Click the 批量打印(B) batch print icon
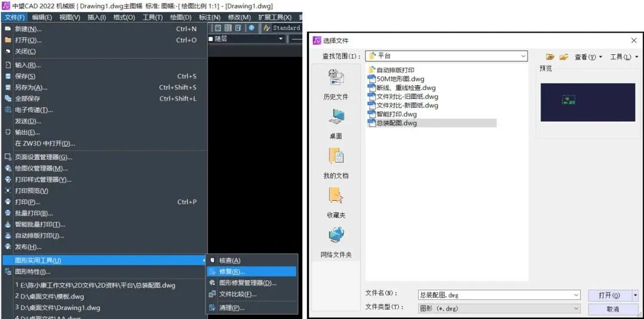The height and width of the screenshot is (319, 644). [8, 213]
